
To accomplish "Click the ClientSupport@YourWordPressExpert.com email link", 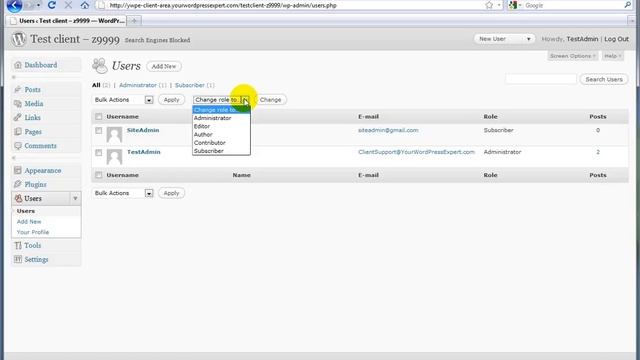I will pos(416,152).
